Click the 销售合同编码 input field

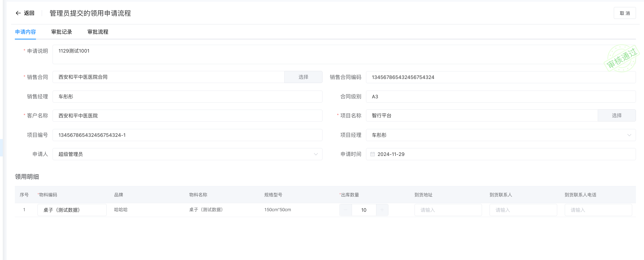pyautogui.click(x=501, y=77)
